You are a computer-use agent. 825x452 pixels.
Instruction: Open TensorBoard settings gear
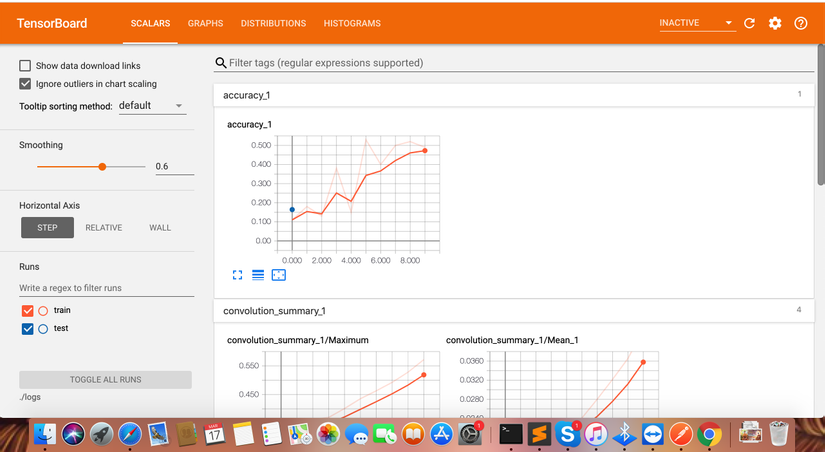point(775,23)
